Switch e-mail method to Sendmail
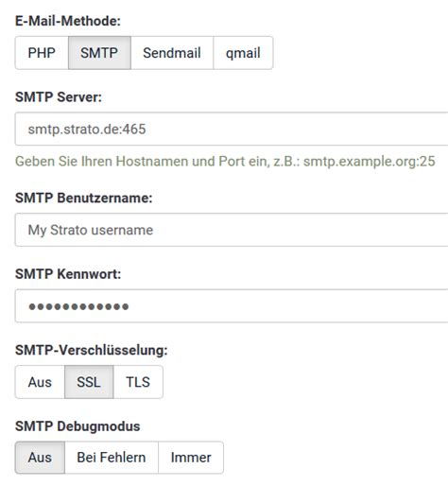This screenshot has height=486, width=448. tap(172, 53)
